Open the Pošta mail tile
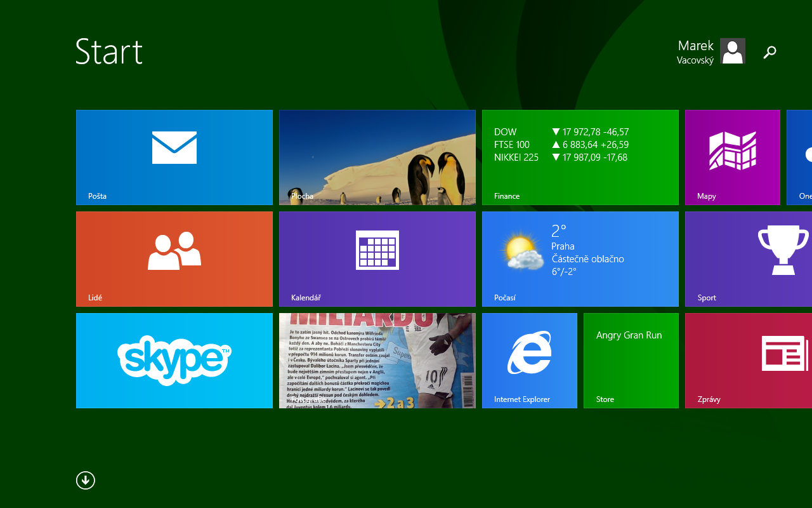812x508 pixels. point(174,157)
